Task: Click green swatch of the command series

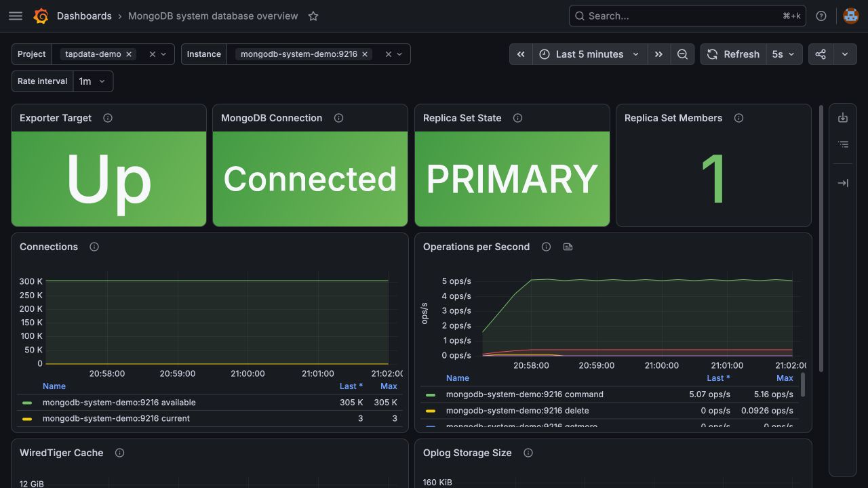Action: click(431, 394)
